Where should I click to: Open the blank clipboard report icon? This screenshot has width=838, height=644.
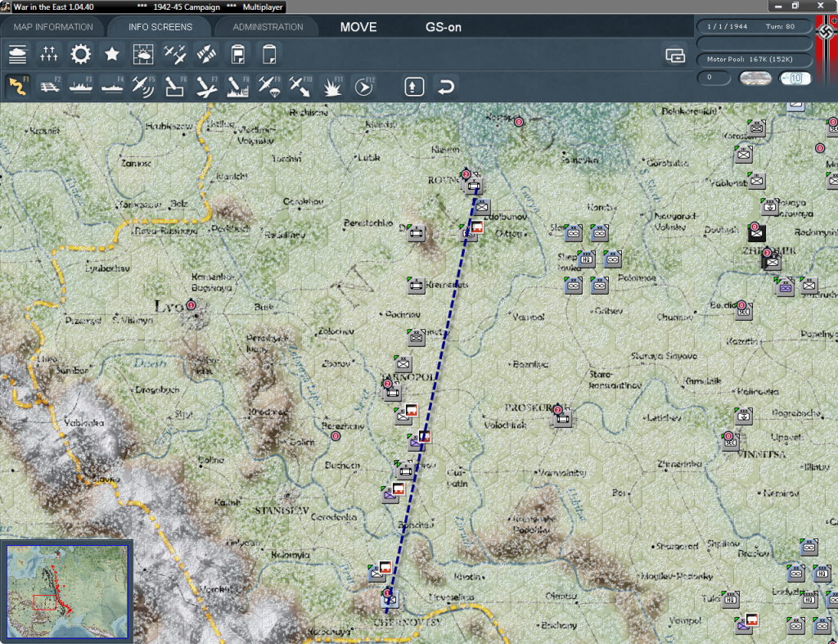tap(269, 54)
